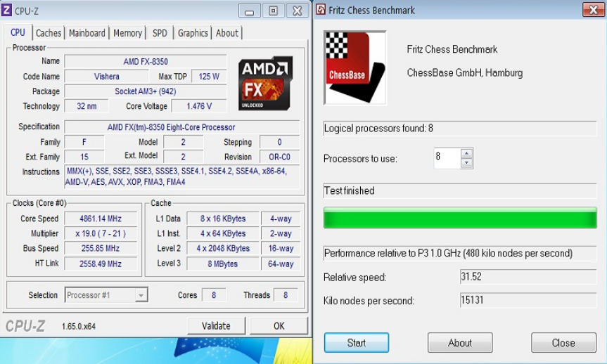The image size is (607, 364).
Task: Click the Core Speed value 4861.14 MHz
Action: pyautogui.click(x=101, y=219)
